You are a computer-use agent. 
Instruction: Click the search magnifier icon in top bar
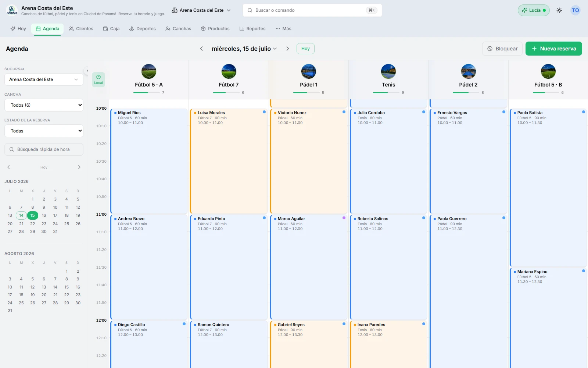point(250,10)
